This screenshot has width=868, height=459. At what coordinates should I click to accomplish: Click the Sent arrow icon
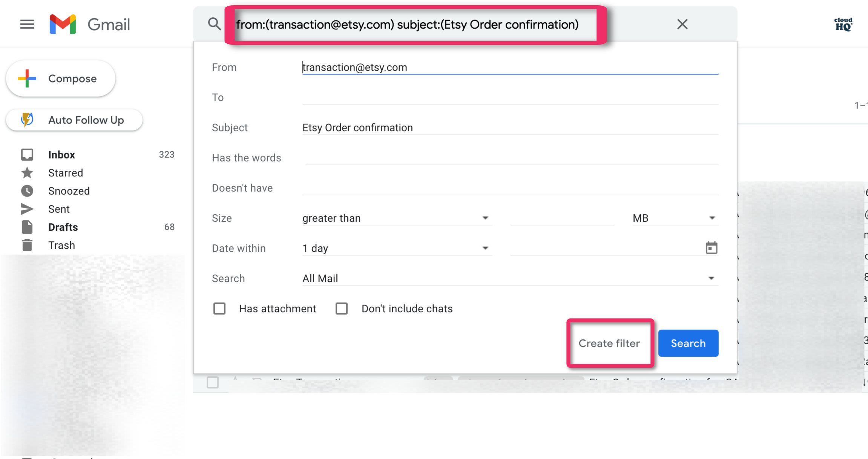27,209
